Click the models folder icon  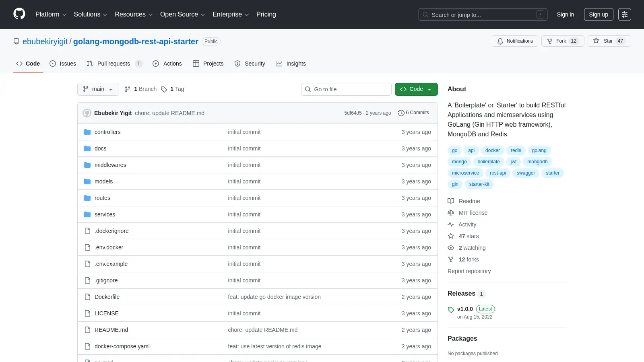[x=87, y=181]
